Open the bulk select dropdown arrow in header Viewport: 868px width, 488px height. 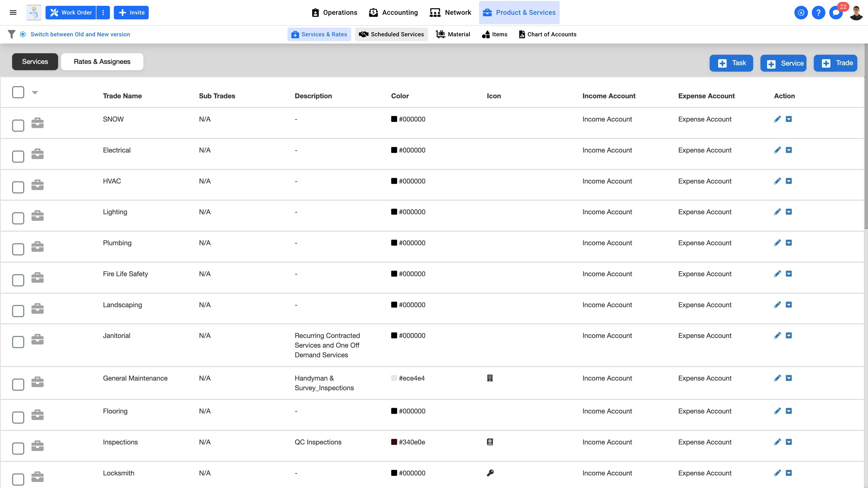35,92
